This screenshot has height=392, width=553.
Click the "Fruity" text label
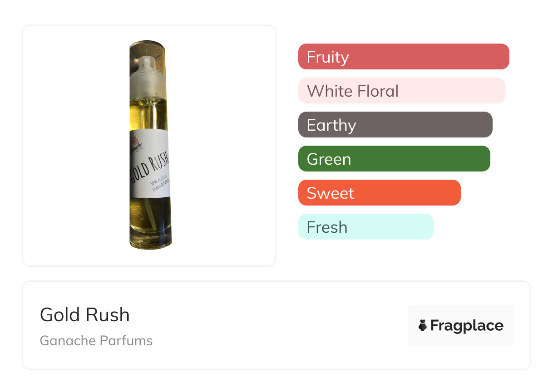pyautogui.click(x=328, y=57)
